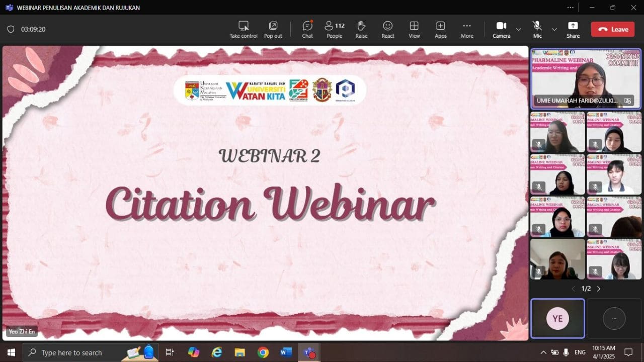Open the title bar ellipsis menu
Screen dimensions: 644x362
click(570, 8)
